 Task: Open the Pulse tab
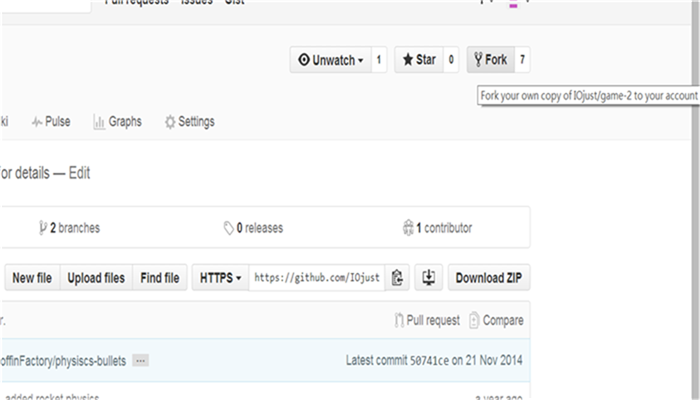[51, 121]
